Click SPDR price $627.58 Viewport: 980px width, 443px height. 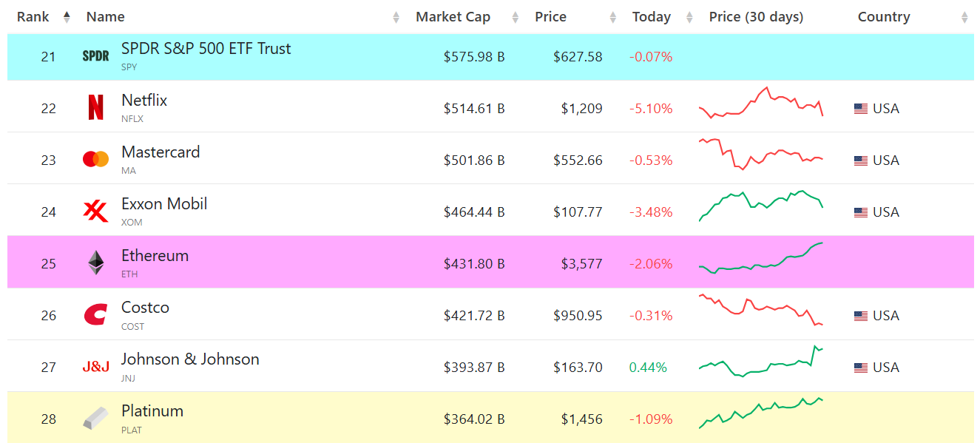tap(578, 57)
